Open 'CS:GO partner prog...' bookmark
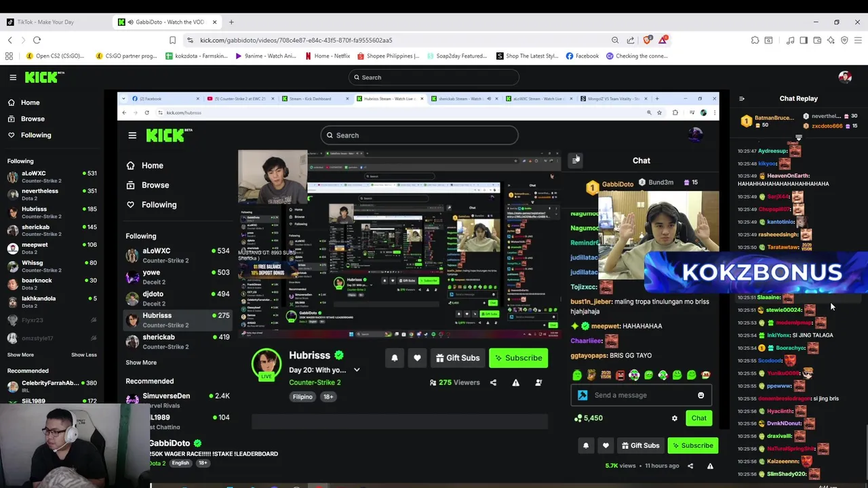Viewport: 868px width, 488px height. pyautogui.click(x=127, y=56)
